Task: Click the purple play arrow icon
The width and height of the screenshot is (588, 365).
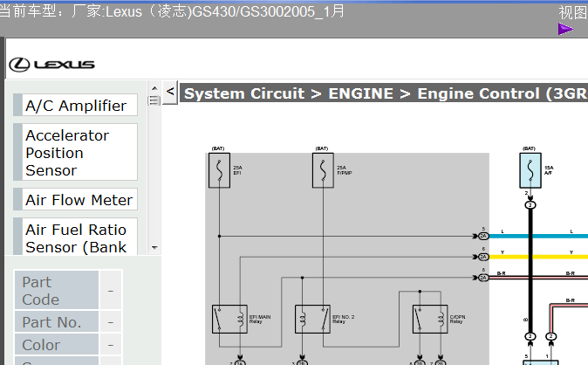Action: point(565,29)
